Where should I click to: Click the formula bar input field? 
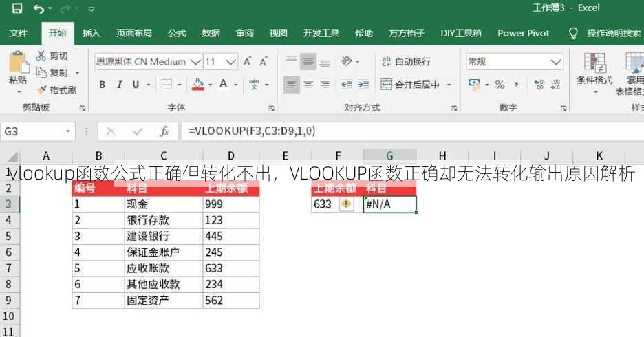click(412, 131)
